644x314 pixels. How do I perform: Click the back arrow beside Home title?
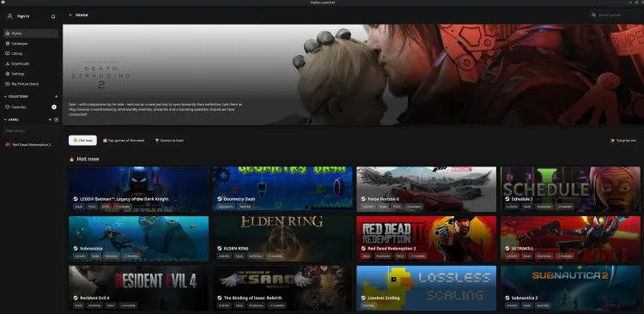click(x=70, y=15)
